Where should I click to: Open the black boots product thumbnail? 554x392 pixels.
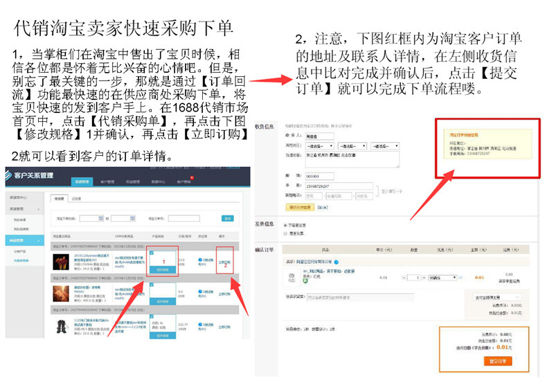(62, 327)
